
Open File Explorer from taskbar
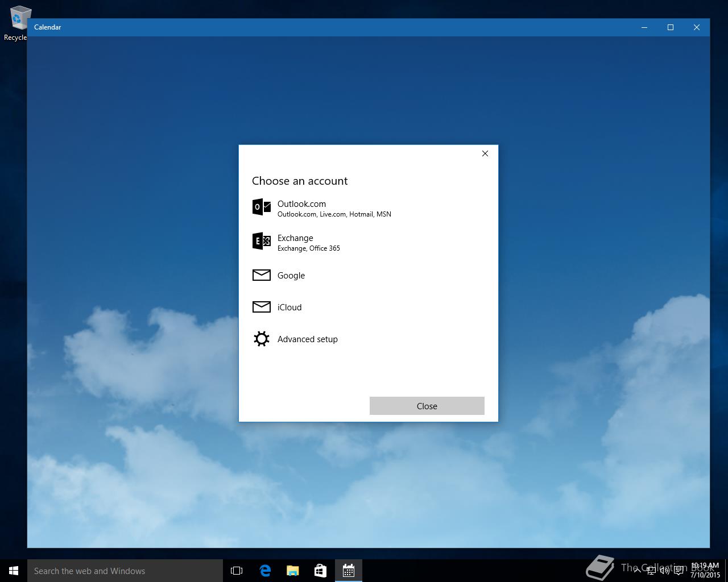click(x=293, y=571)
